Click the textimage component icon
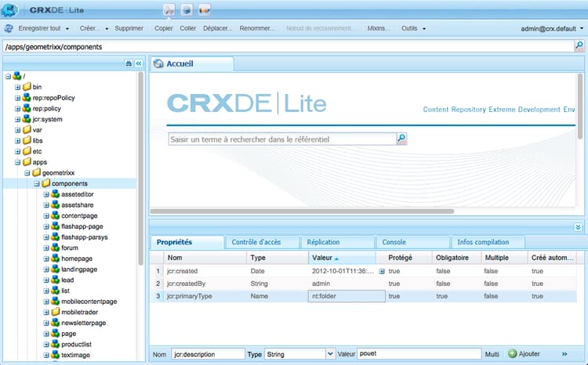The image size is (588, 365). [x=55, y=355]
